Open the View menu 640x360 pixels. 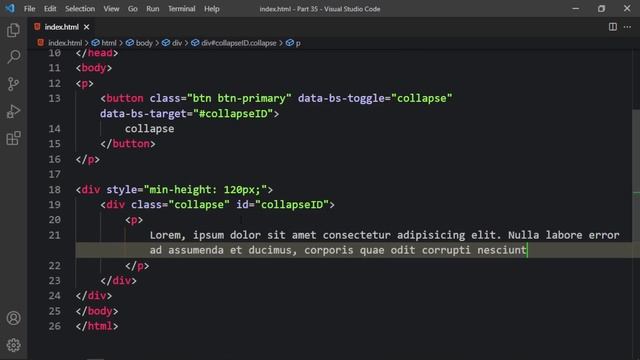[111, 9]
